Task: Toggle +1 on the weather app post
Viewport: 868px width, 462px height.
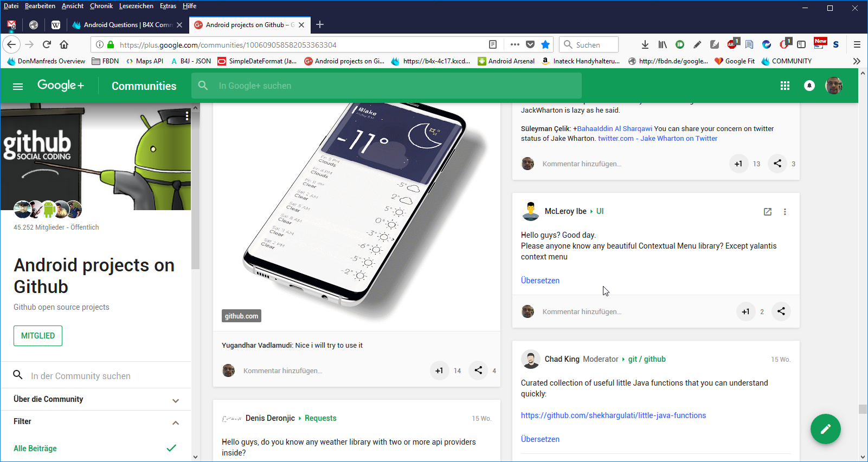Action: 439,370
